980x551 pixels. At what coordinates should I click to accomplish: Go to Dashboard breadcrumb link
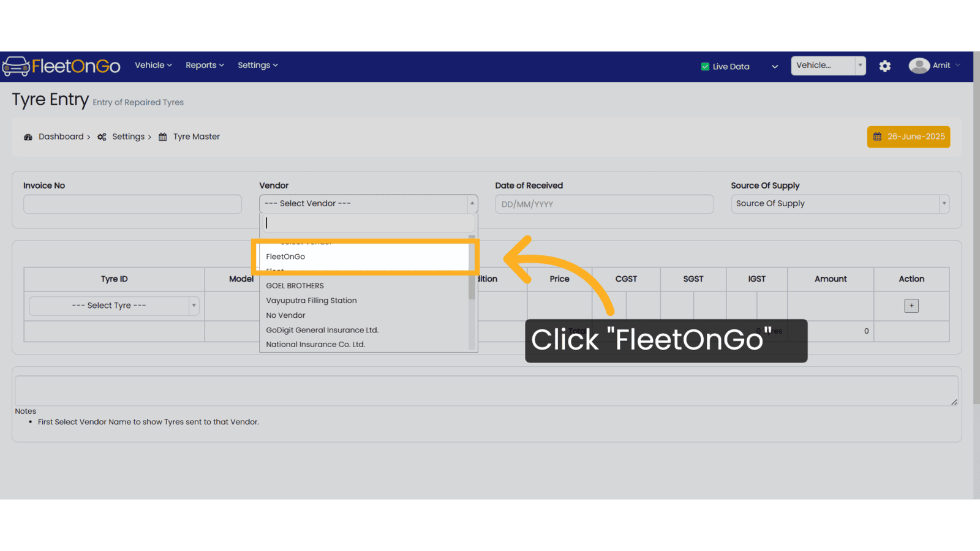point(61,137)
